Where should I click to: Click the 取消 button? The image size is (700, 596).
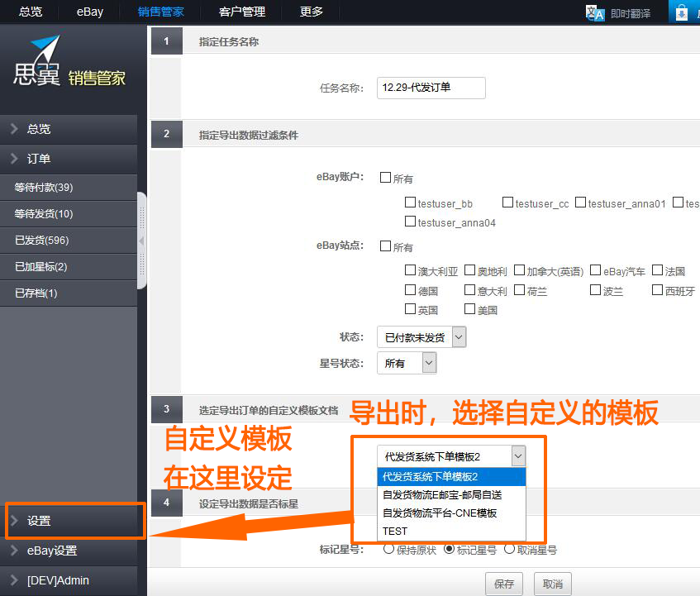[553, 584]
